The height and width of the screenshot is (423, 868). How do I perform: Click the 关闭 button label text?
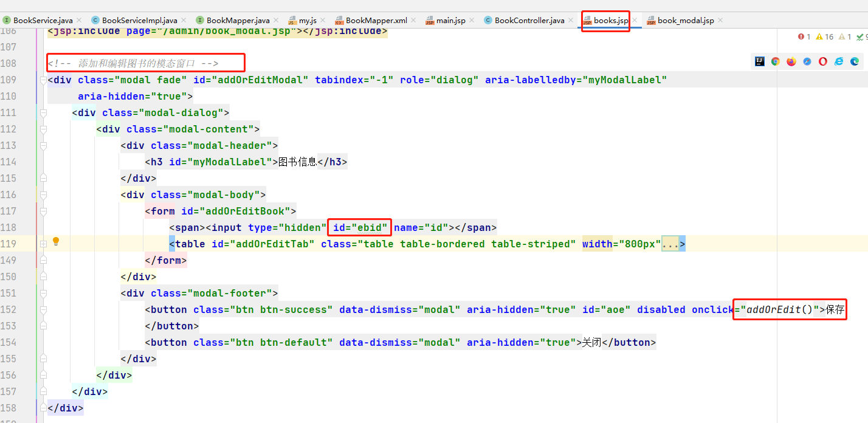(x=591, y=342)
